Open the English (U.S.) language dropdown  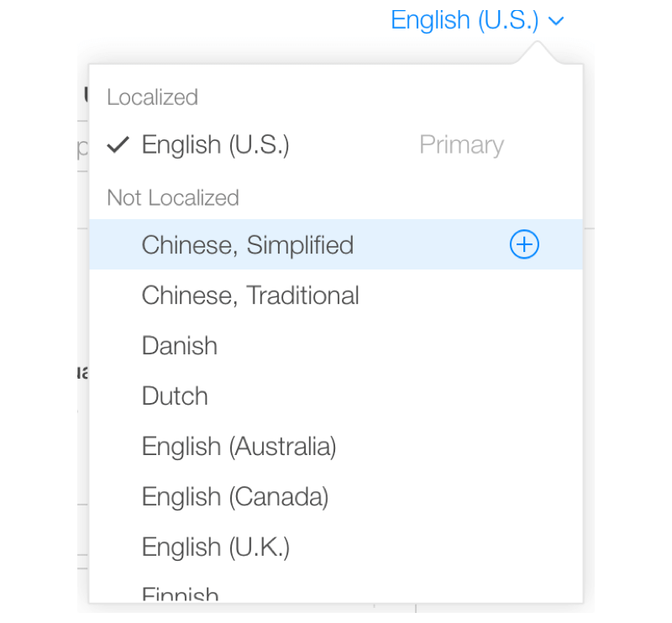coord(477,20)
